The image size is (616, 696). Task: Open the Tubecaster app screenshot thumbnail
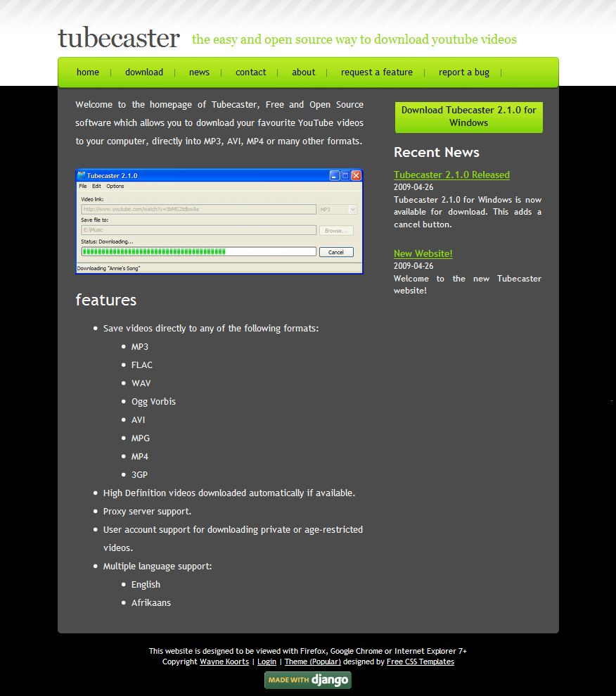pyautogui.click(x=219, y=221)
